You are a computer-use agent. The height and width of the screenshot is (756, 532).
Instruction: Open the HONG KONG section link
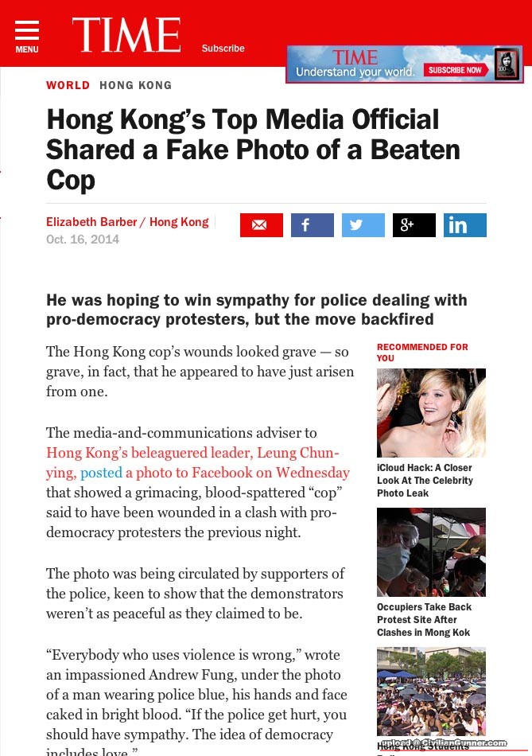135,85
